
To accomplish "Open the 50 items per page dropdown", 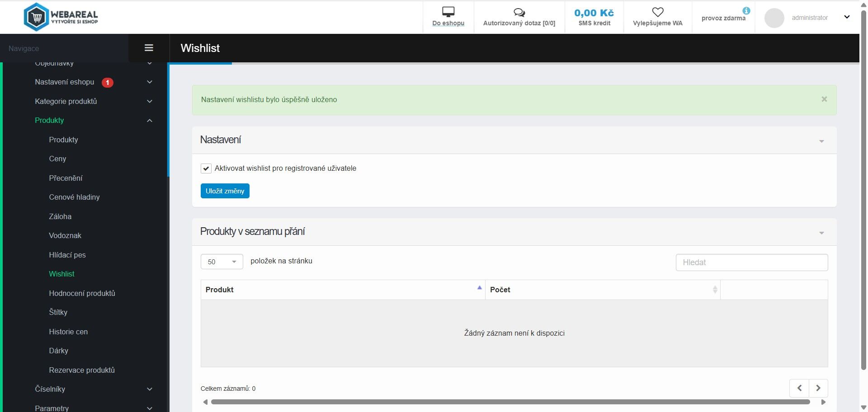I will (222, 262).
